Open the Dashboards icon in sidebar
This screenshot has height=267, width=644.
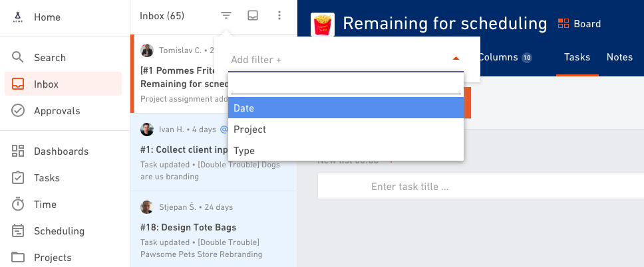(18, 151)
